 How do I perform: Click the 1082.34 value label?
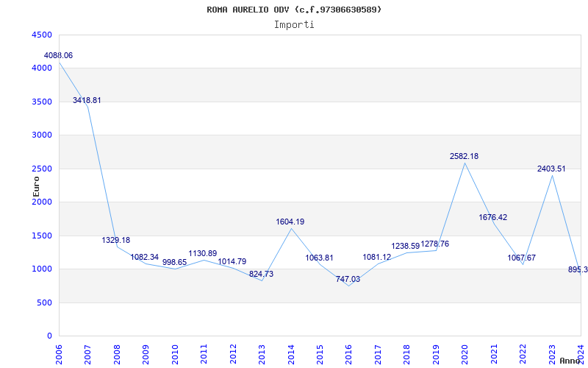point(145,257)
